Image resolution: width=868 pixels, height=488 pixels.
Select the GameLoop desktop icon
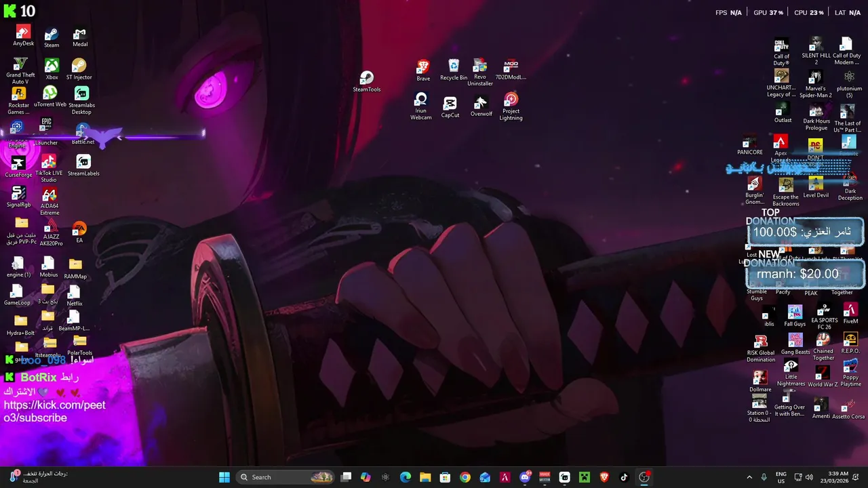click(x=17, y=295)
